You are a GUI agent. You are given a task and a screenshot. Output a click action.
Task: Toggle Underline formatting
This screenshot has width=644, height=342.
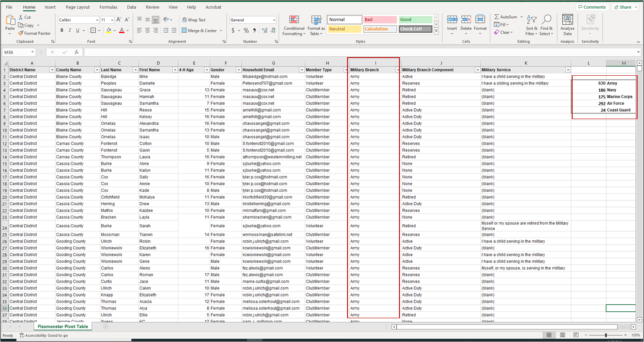(77, 30)
